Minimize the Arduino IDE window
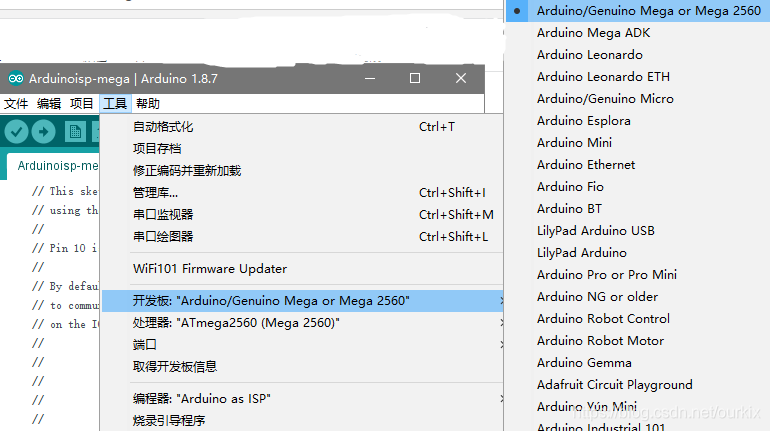 click(370, 79)
